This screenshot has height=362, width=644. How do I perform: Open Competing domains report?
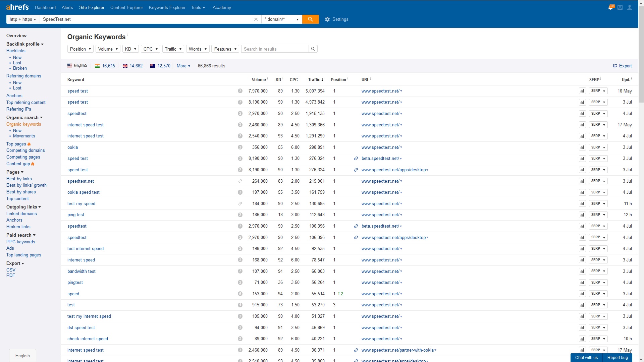(x=25, y=150)
